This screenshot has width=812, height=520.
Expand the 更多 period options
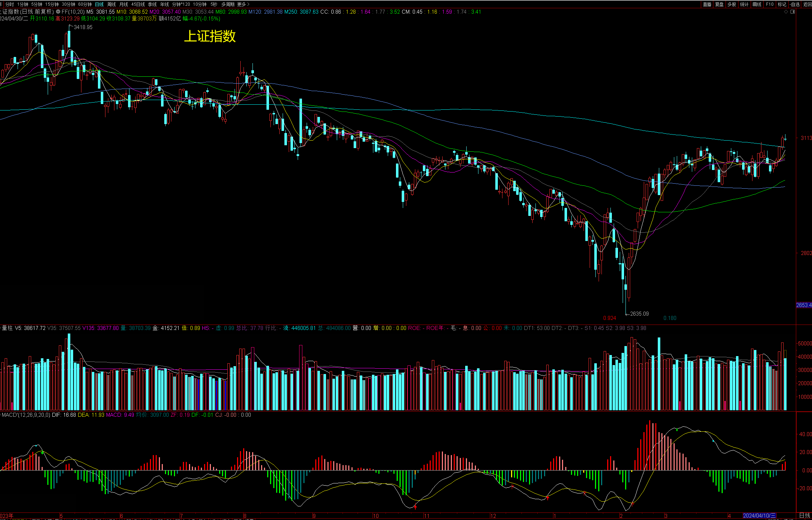point(243,4)
